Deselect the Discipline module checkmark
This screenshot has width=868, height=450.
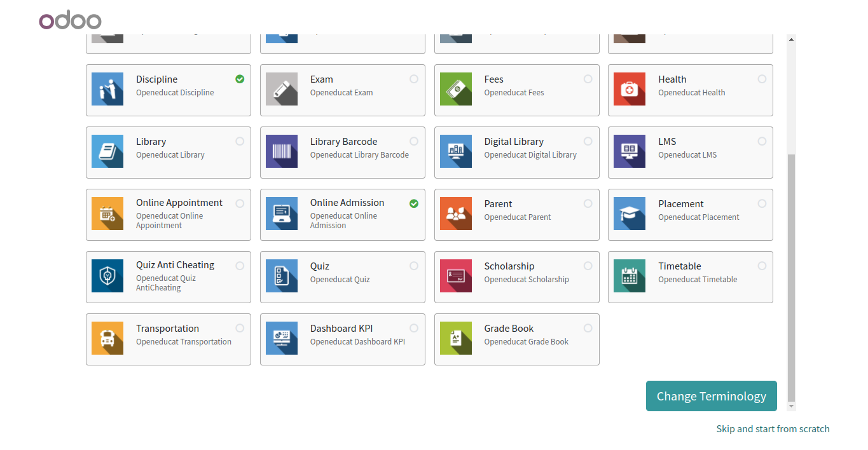click(240, 79)
